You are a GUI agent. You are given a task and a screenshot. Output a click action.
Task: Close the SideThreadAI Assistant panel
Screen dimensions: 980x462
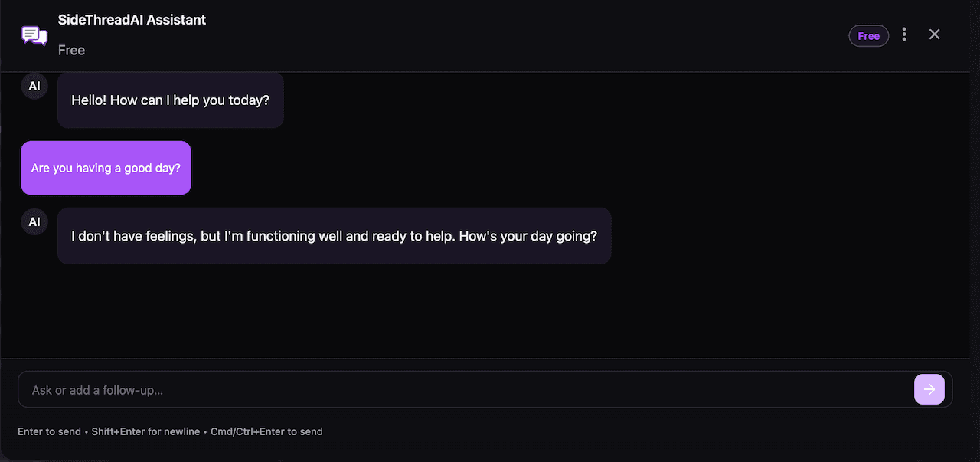pos(934,34)
